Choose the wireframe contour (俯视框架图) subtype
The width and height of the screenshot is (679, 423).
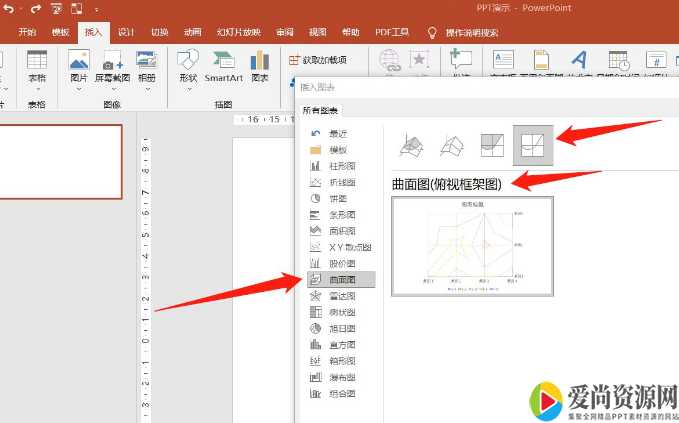point(533,147)
